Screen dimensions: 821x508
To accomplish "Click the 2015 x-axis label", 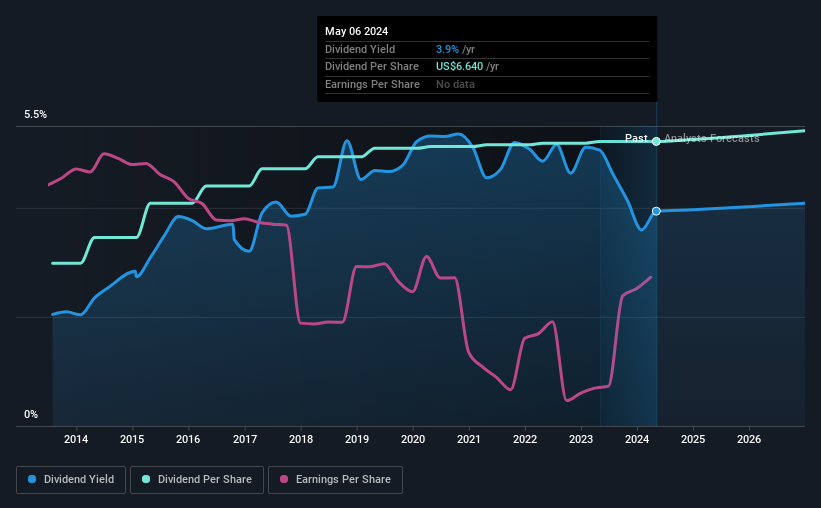I will 132,439.
